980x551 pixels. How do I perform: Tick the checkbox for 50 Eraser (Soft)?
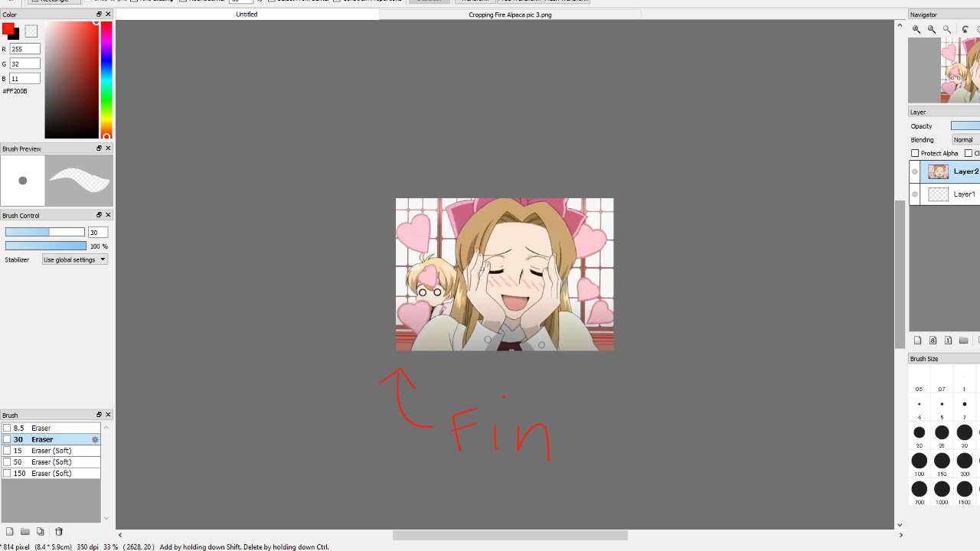[x=7, y=462]
